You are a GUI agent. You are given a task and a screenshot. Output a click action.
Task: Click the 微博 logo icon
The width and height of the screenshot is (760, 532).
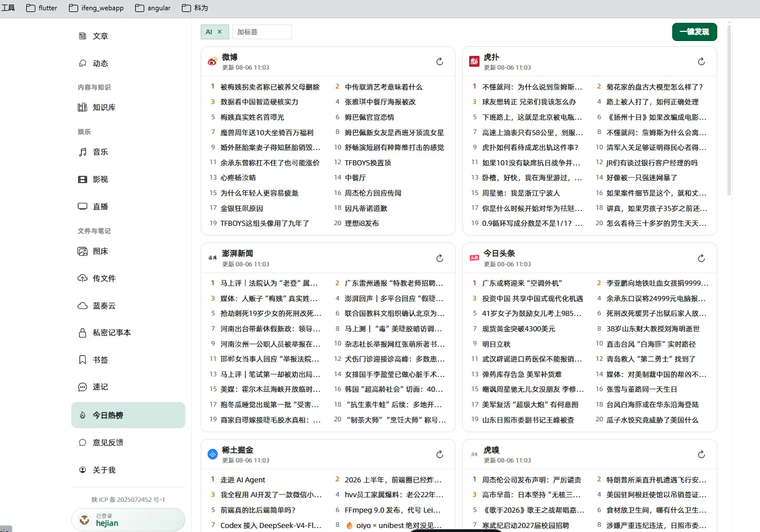[212, 62]
